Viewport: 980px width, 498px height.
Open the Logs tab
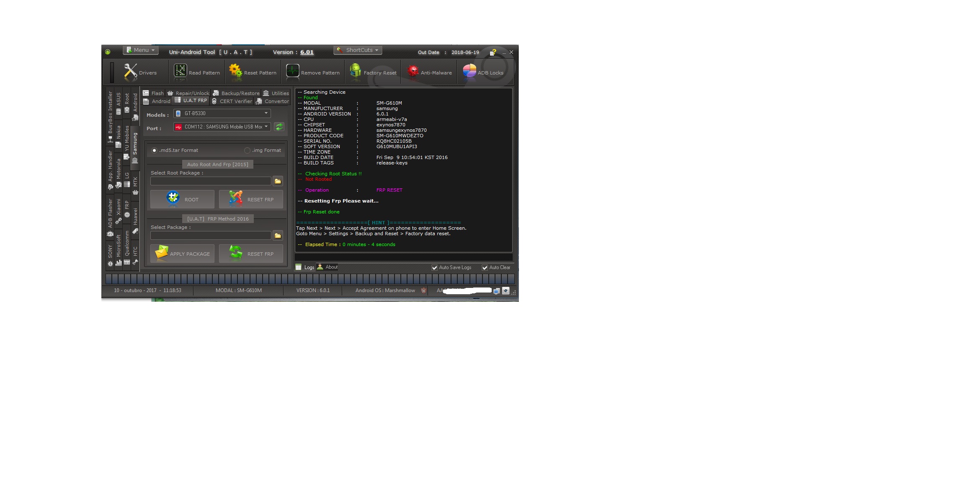[x=305, y=267]
